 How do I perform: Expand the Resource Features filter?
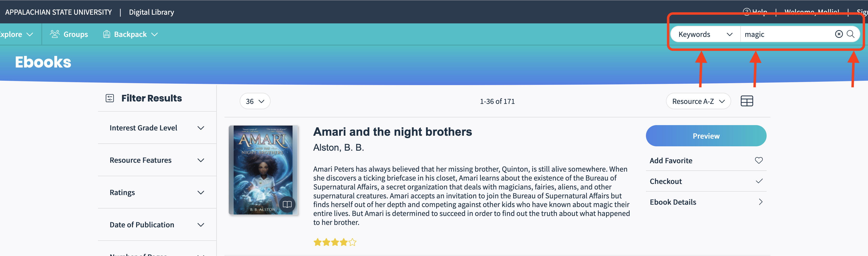(x=201, y=160)
